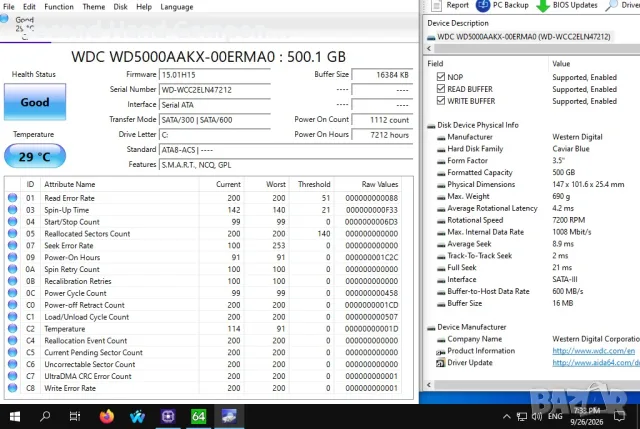Click status orb for Power-On Hours row
Viewport: 640px width, 429px height.
pyautogui.click(x=13, y=257)
